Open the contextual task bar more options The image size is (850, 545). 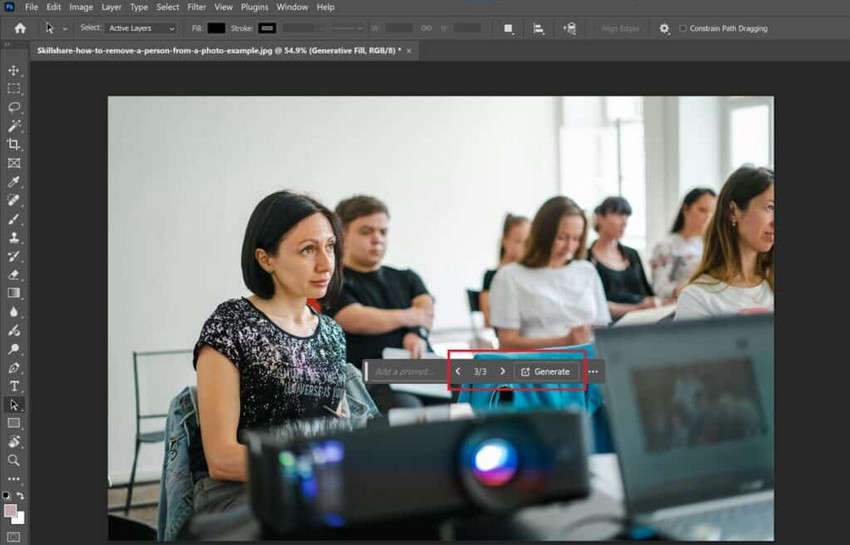pyautogui.click(x=593, y=371)
